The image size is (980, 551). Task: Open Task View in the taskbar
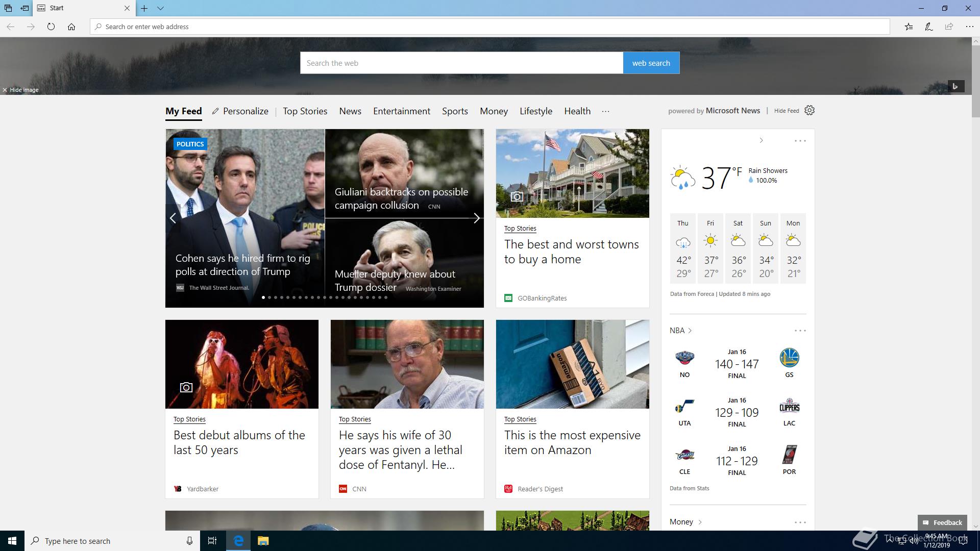coord(212,541)
